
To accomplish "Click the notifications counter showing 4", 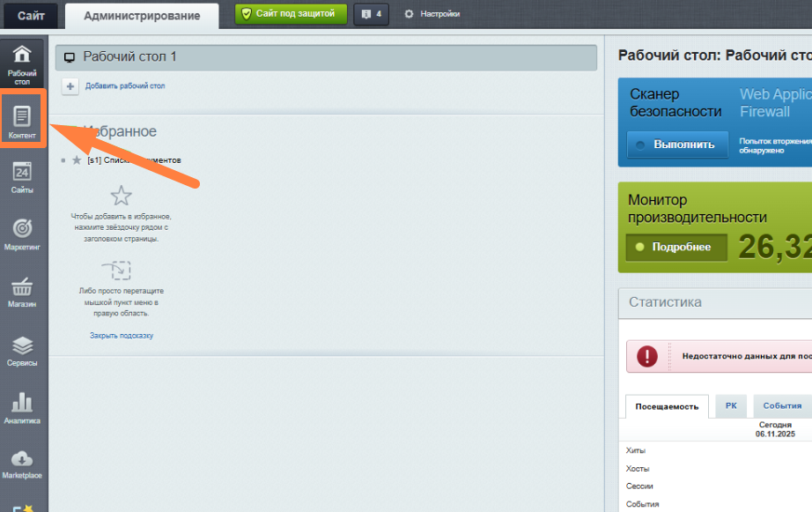I will (x=371, y=14).
